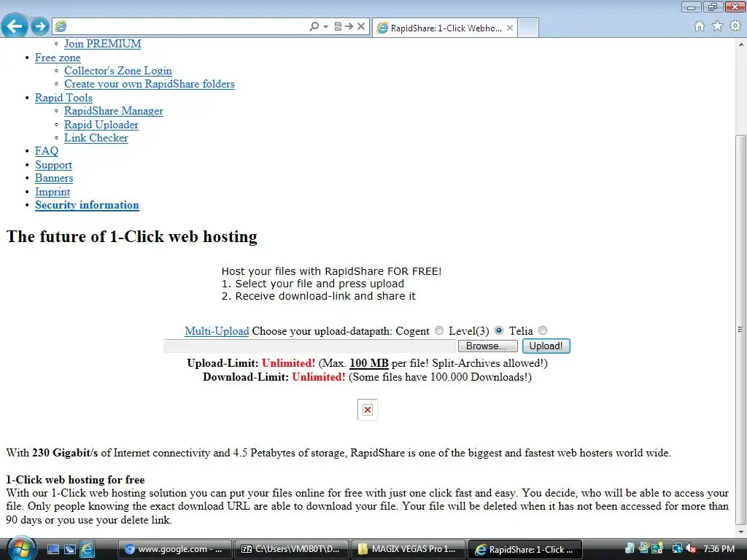Open a new blank tab
This screenshot has height=560, width=747.
528,28
